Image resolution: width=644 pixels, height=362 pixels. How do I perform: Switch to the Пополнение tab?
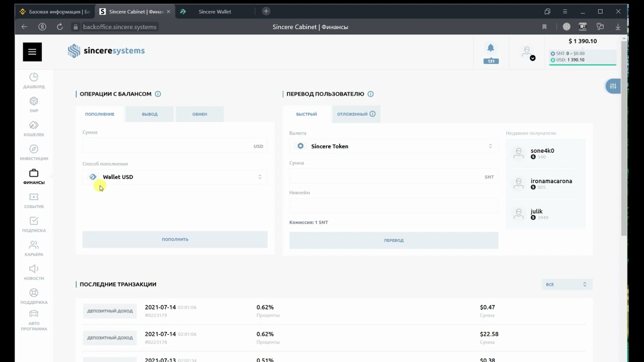point(100,114)
